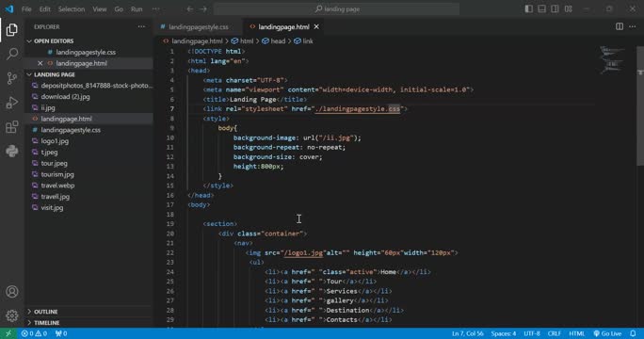
Task: Close landingpage.html in Open Editors
Action: tap(40, 63)
